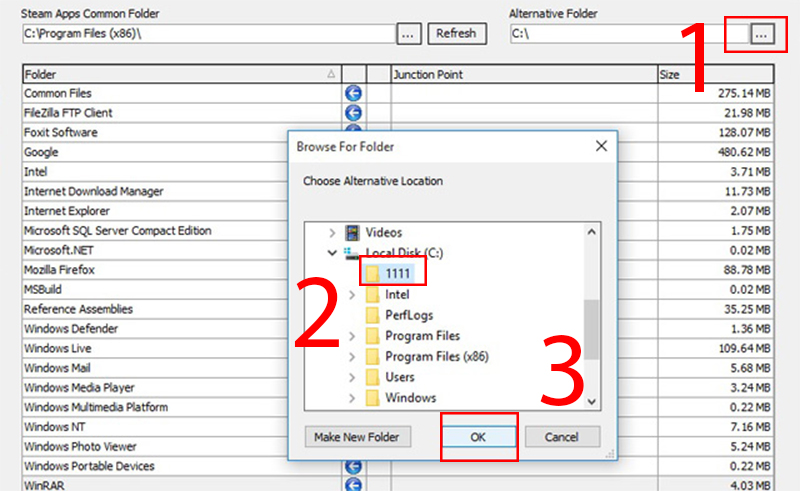This screenshot has width=800, height=491.
Task: Browse for the Alternative Folder
Action: point(762,34)
